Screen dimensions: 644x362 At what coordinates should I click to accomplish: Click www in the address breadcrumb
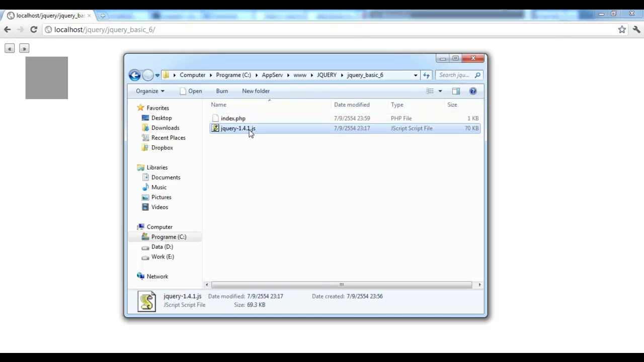tap(300, 75)
